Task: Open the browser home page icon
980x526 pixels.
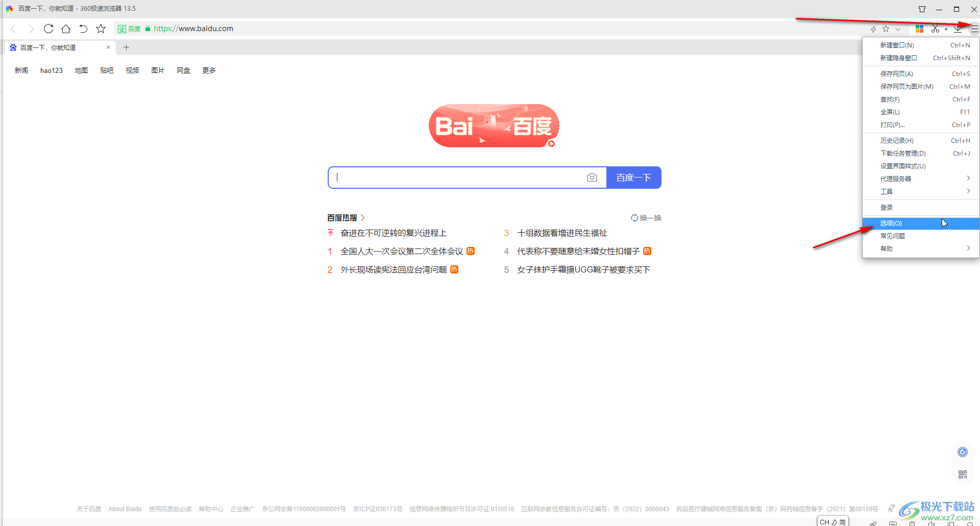Action: [66, 29]
